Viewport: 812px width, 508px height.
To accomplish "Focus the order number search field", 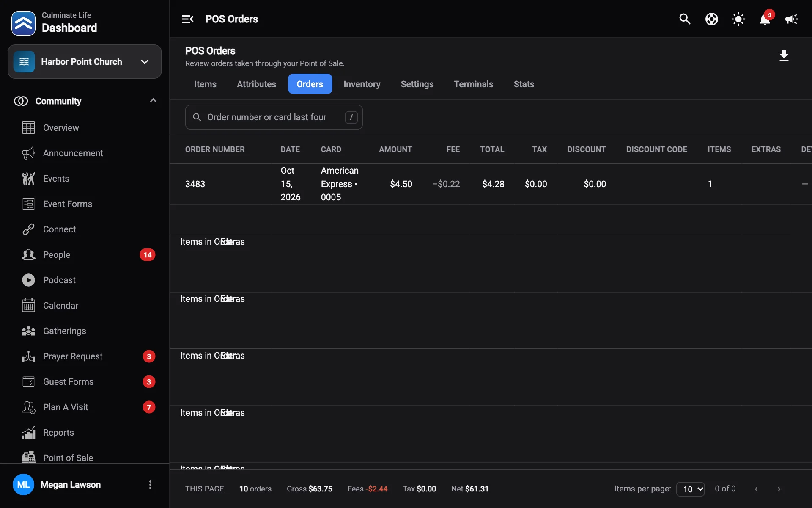I will tap(274, 117).
